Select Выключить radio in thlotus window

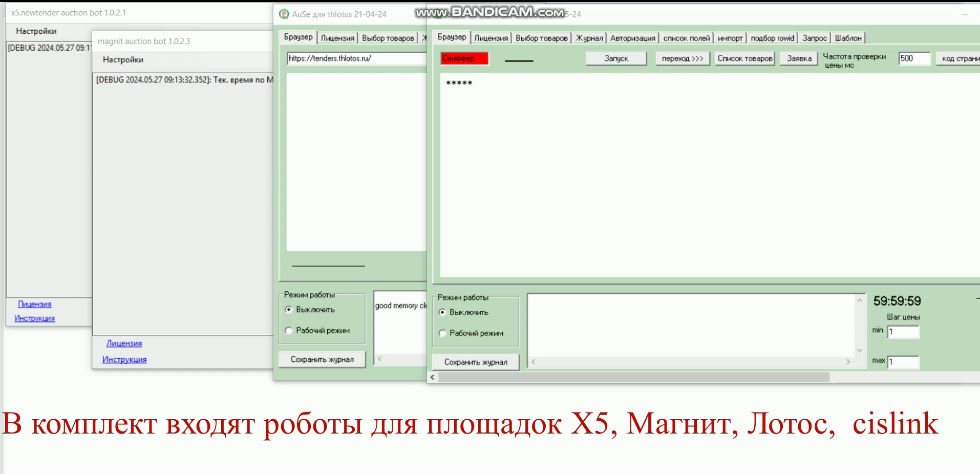(x=310, y=310)
